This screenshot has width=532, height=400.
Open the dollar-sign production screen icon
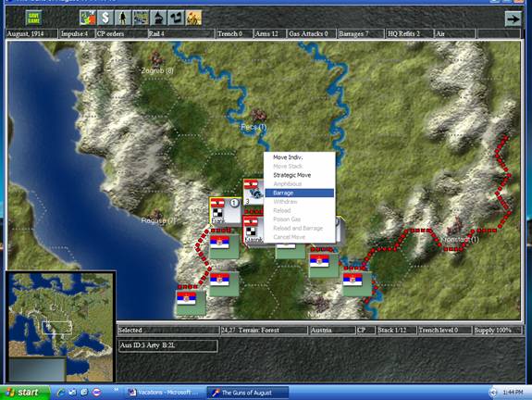(x=105, y=18)
